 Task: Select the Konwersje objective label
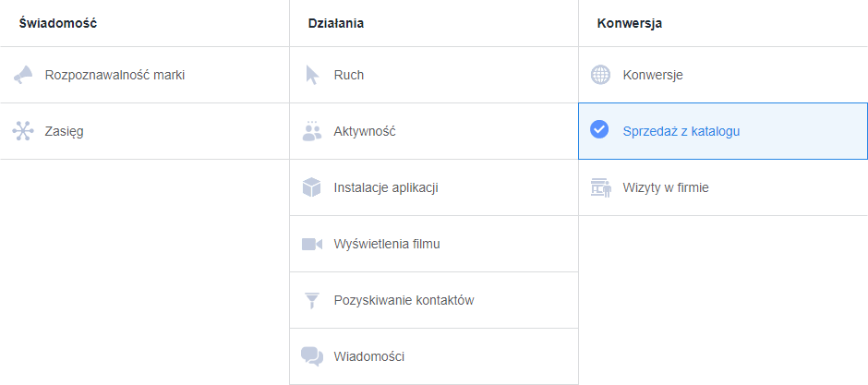tap(653, 75)
